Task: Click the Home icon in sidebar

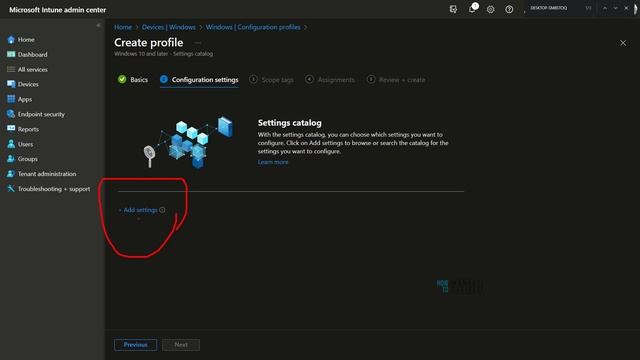Action: tap(11, 40)
